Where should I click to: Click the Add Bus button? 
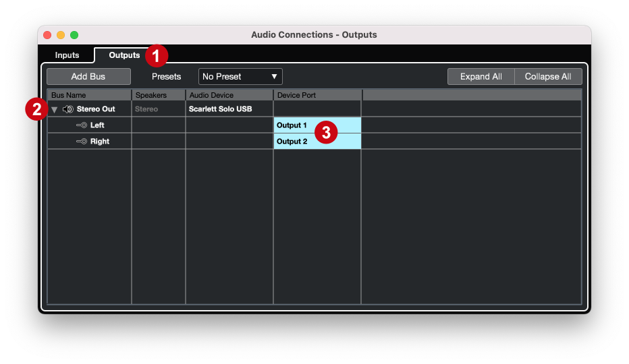coord(88,77)
